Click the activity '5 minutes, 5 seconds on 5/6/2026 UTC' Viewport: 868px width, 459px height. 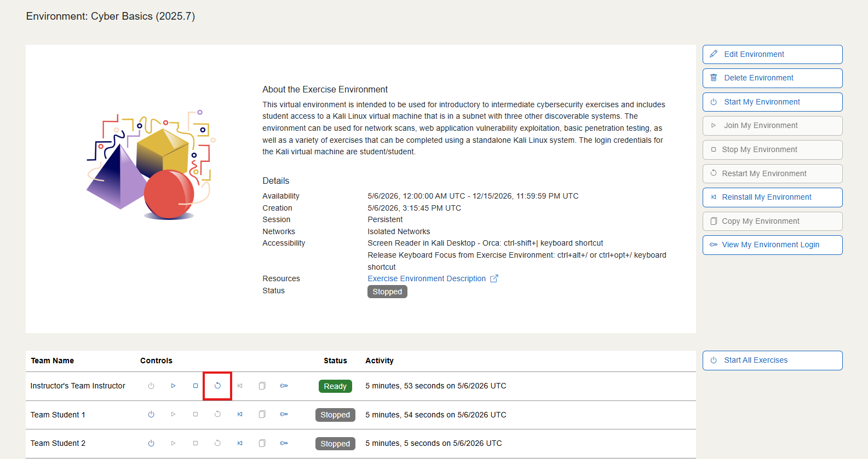(x=434, y=443)
